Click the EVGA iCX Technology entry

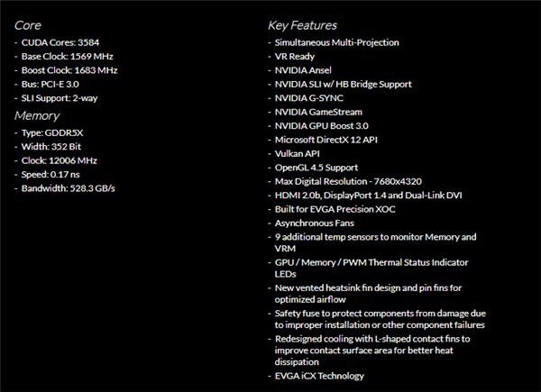(x=320, y=376)
